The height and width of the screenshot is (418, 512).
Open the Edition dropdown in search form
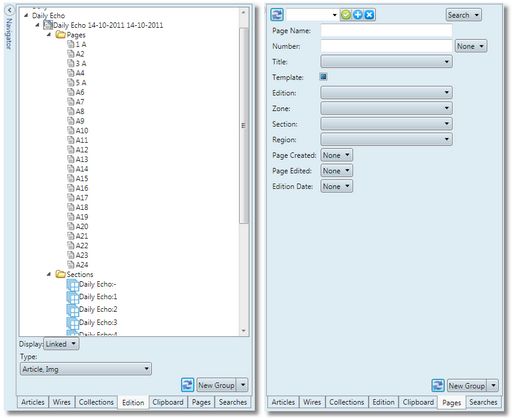click(x=386, y=92)
